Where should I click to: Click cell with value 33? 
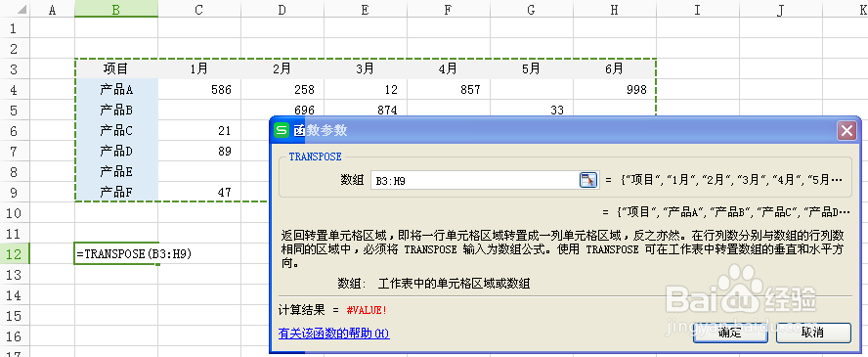[x=532, y=109]
